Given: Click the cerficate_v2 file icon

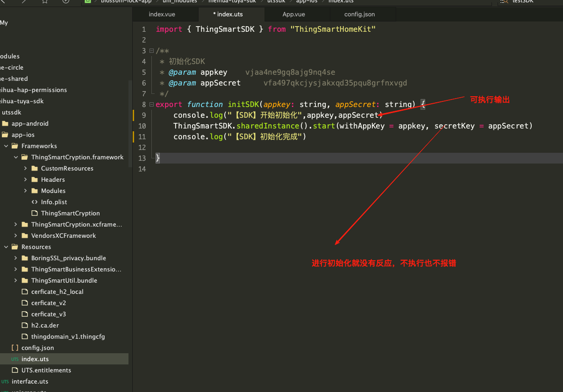Looking at the screenshot, I should [x=25, y=303].
